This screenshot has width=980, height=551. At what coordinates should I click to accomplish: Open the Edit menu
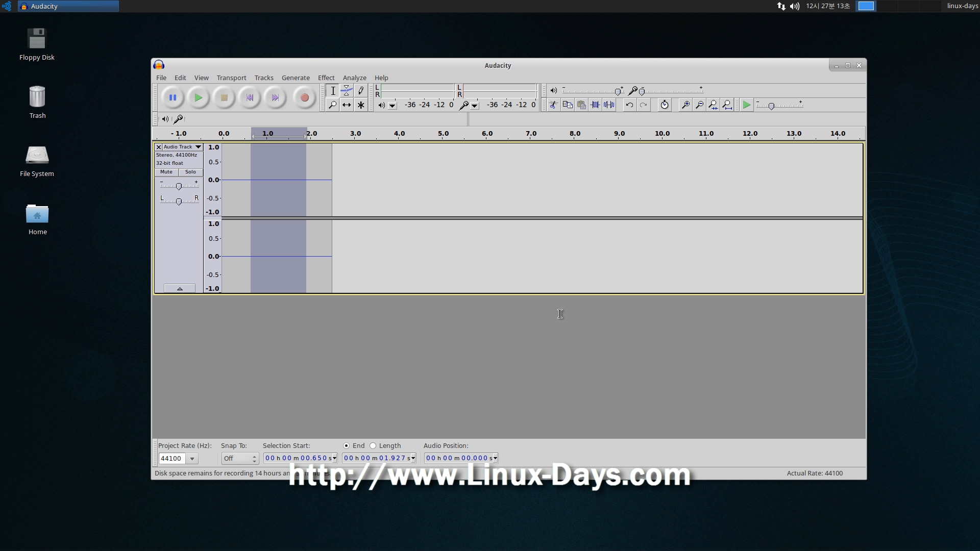(180, 78)
